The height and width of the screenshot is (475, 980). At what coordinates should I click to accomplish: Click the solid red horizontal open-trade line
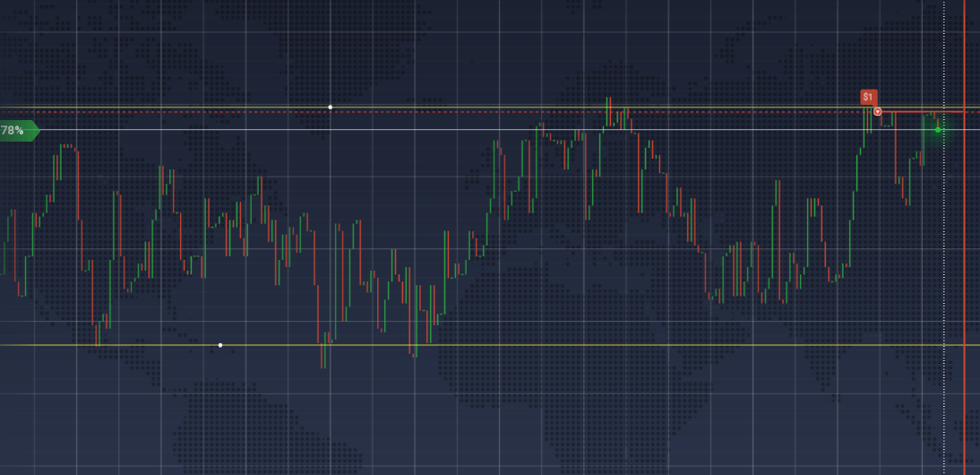click(x=914, y=112)
